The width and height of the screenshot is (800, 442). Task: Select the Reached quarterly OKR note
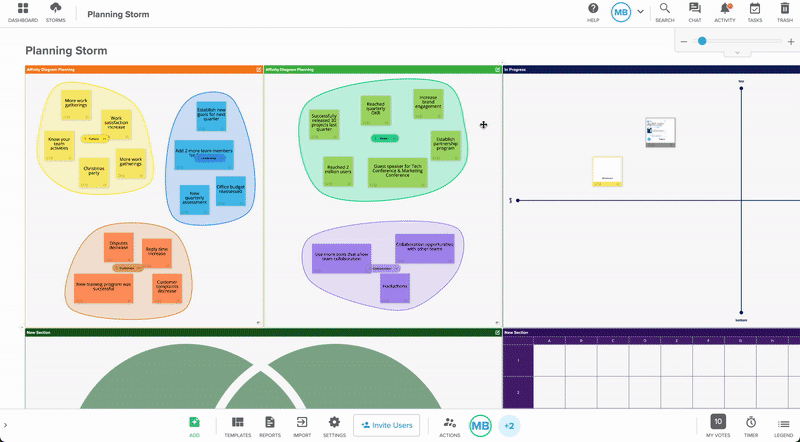point(376,110)
